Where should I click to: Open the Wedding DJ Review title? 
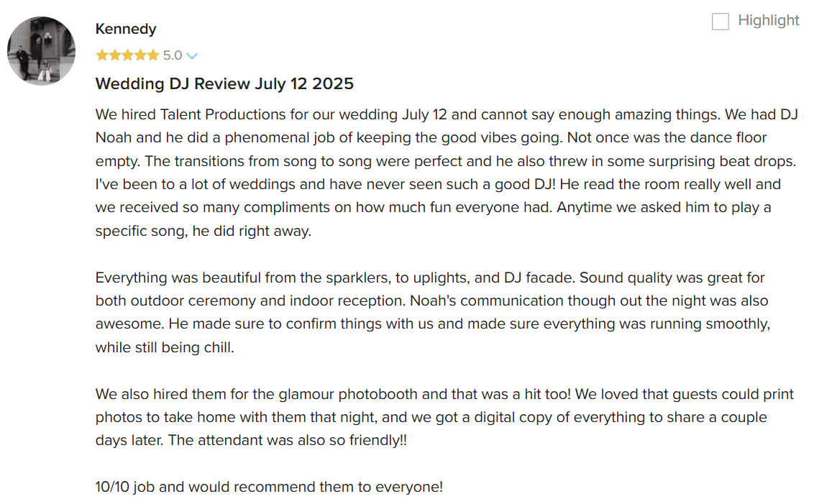pyautogui.click(x=224, y=83)
